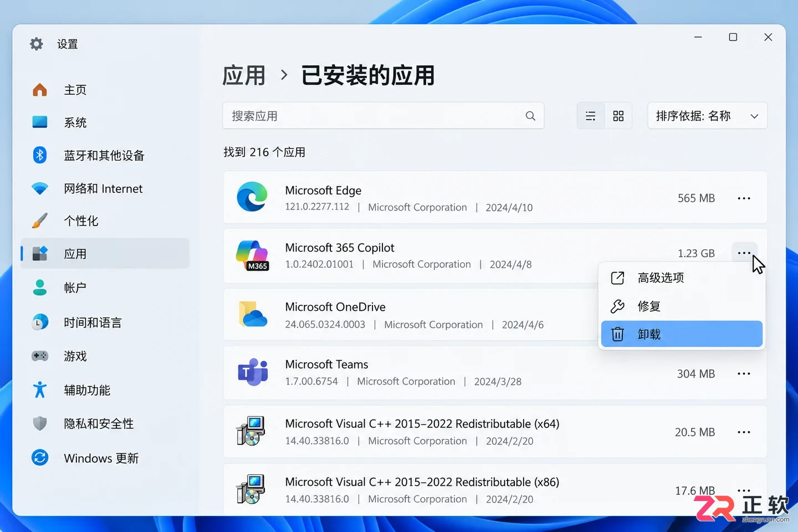Open the 个性化 paintbrush icon
The height and width of the screenshot is (532, 798).
(x=40, y=221)
